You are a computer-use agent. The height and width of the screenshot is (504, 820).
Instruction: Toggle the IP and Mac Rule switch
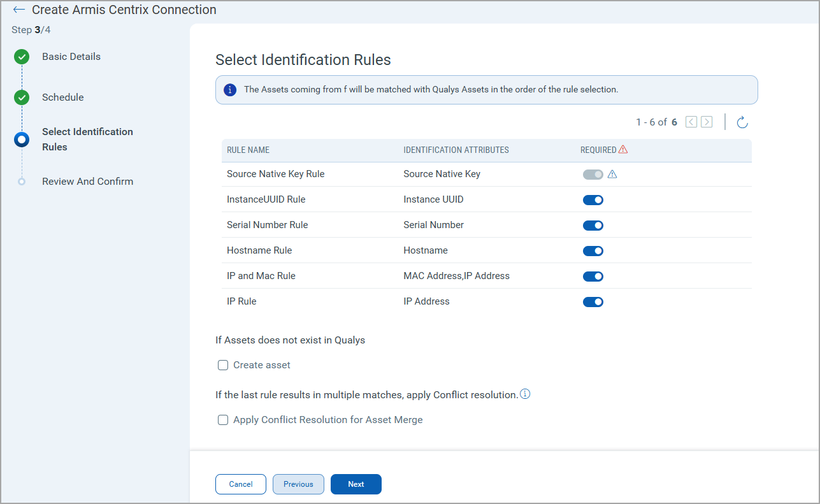tap(593, 277)
